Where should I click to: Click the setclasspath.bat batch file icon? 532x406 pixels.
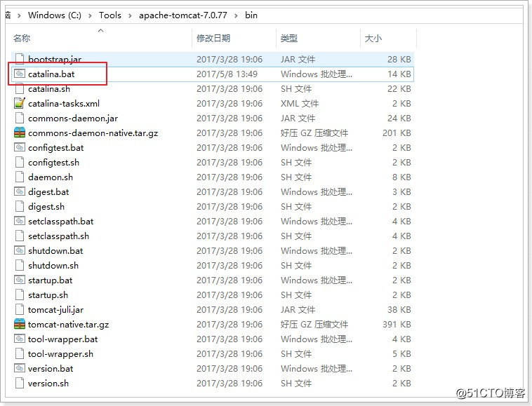pyautogui.click(x=20, y=222)
